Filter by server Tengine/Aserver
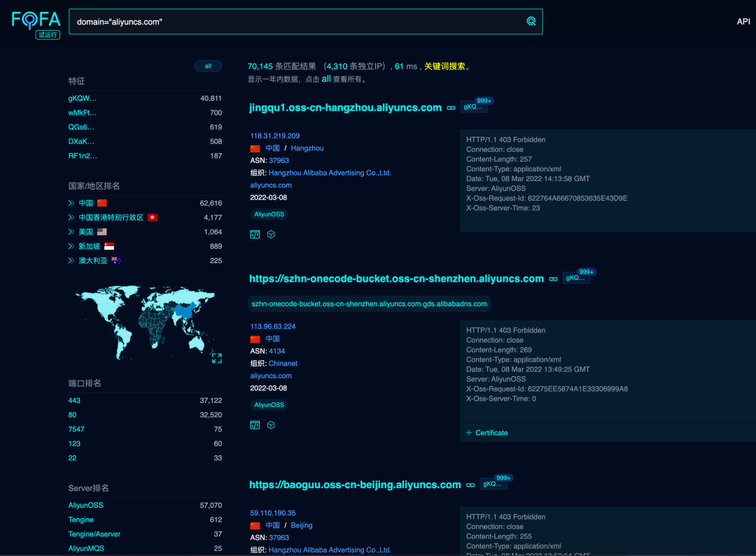The width and height of the screenshot is (756, 556). 94,534
